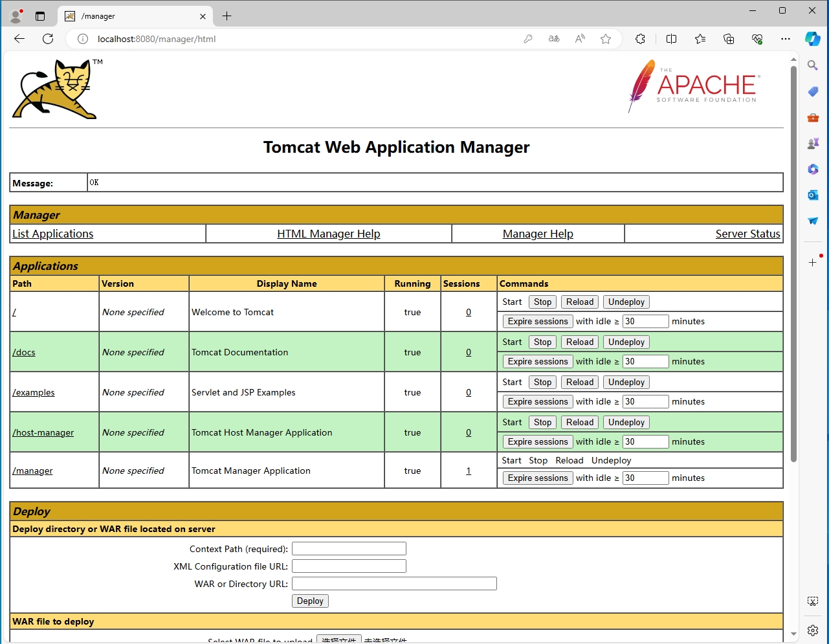The height and width of the screenshot is (644, 829).
Task: Stop the /docs application
Action: pos(543,342)
